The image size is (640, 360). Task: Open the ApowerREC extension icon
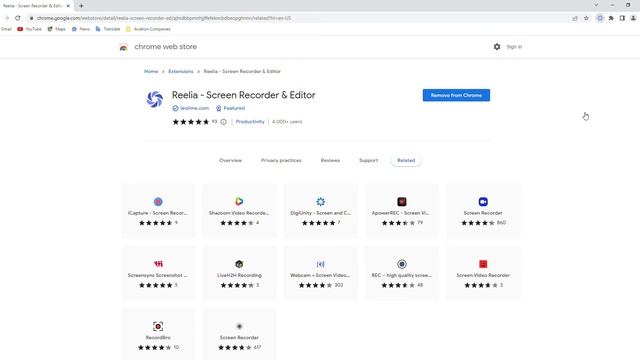pos(402,201)
